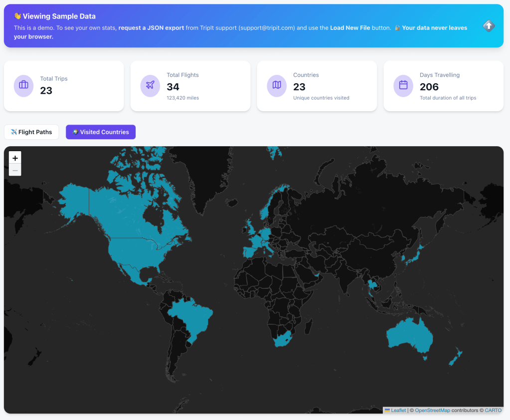Open the CARTO link
This screenshot has width=510, height=420.
(x=493, y=410)
